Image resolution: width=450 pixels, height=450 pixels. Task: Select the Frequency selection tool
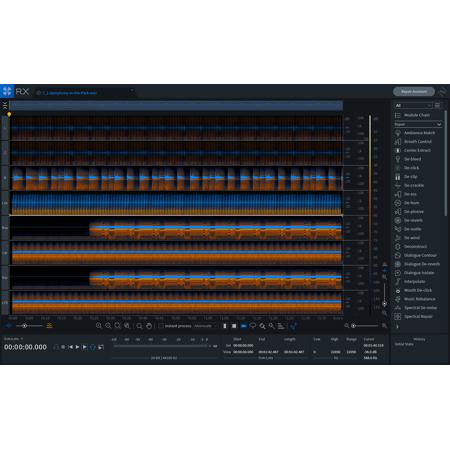(244, 326)
